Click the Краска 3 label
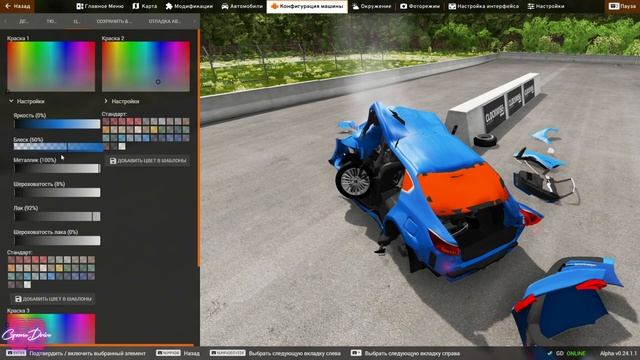The width and height of the screenshot is (640, 360). pos(18,311)
